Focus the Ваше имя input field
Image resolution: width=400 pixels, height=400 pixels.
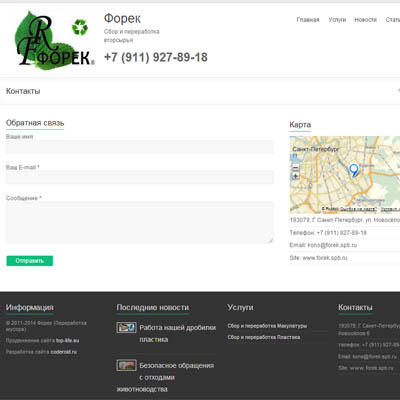140,147
